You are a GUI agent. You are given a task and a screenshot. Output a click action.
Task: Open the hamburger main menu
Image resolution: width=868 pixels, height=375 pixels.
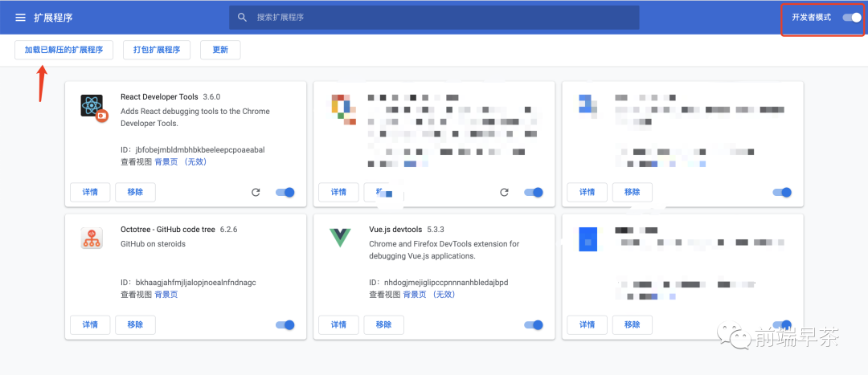(20, 18)
